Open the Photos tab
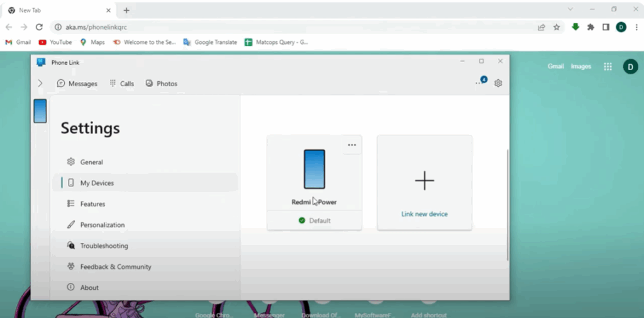644x318 pixels. (x=162, y=84)
